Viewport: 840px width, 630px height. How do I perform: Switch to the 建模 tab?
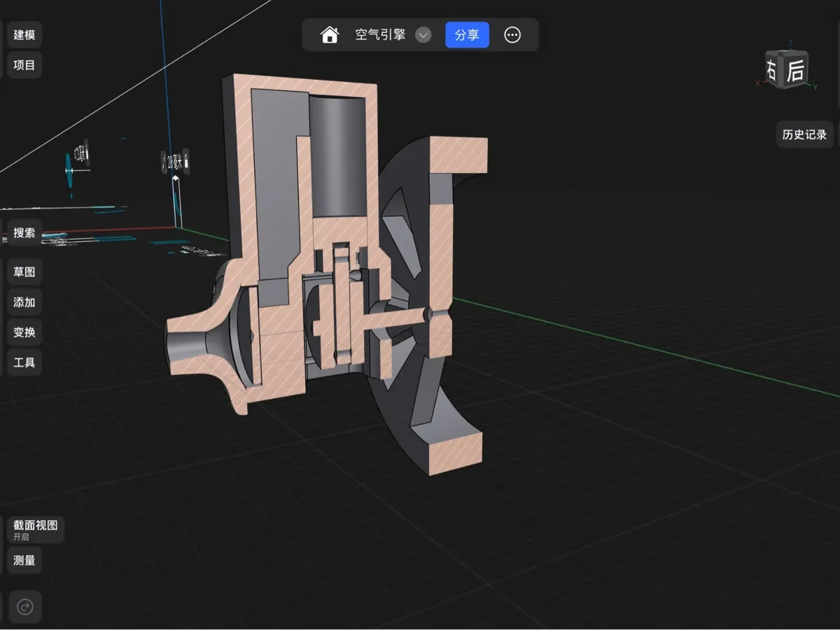coord(24,35)
